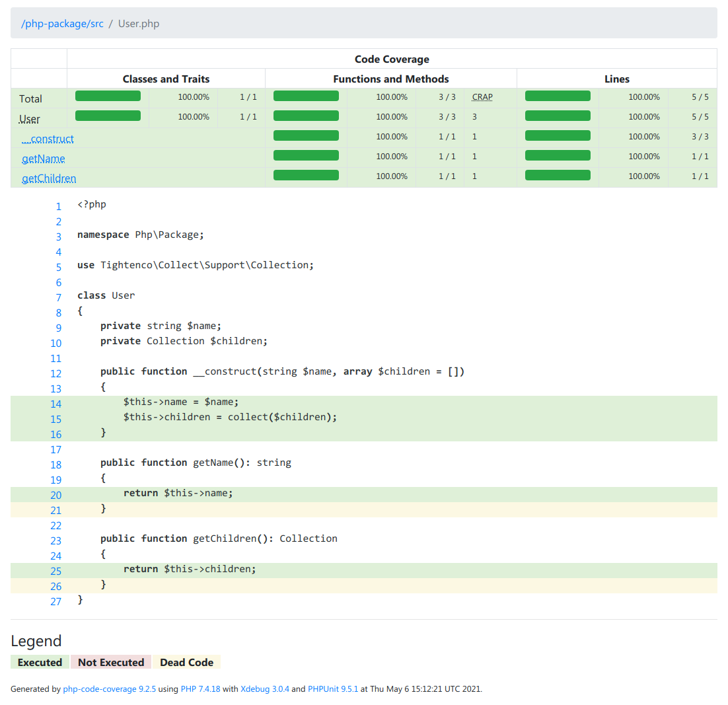The width and height of the screenshot is (728, 705).
Task: Open the /php-package/src breadcrumb link
Action: click(x=62, y=23)
